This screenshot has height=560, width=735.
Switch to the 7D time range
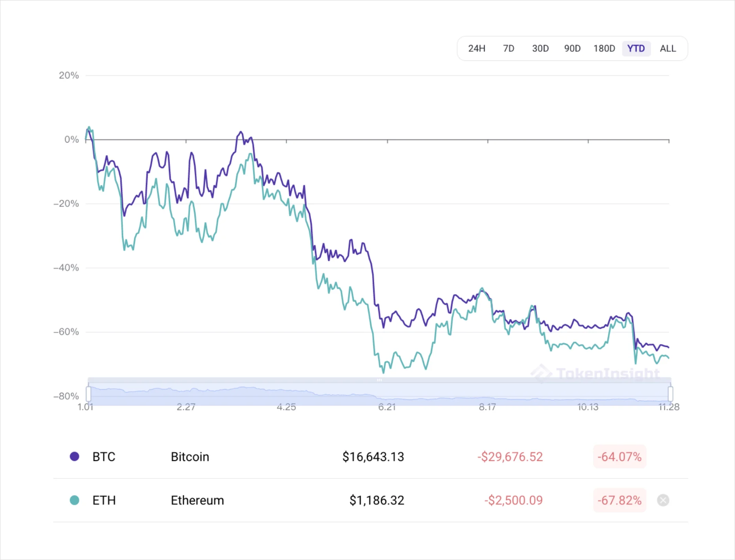[508, 48]
